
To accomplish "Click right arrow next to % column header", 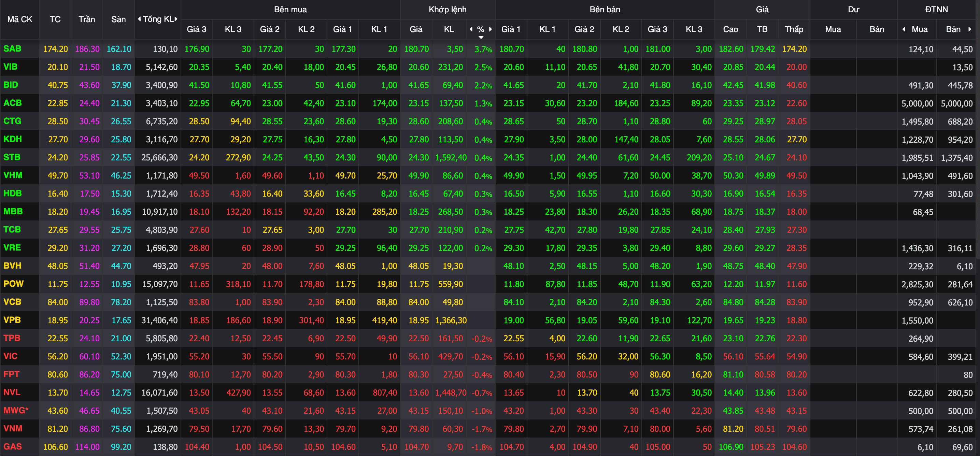I will (x=491, y=29).
